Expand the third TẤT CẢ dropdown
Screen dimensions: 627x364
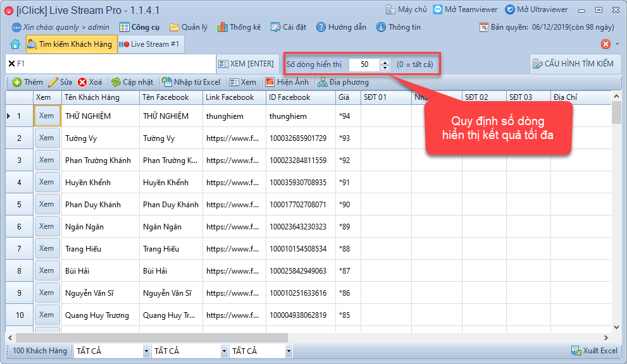coord(289,351)
